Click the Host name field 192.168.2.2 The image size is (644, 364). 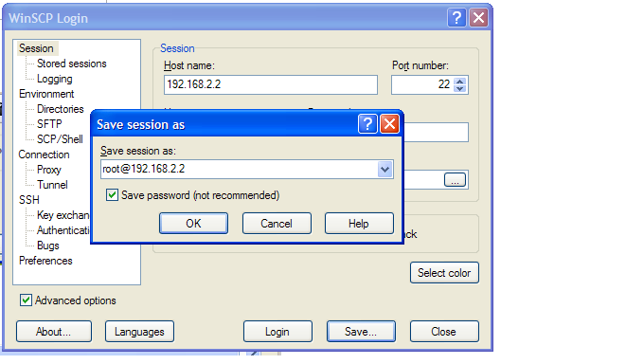[x=271, y=84]
